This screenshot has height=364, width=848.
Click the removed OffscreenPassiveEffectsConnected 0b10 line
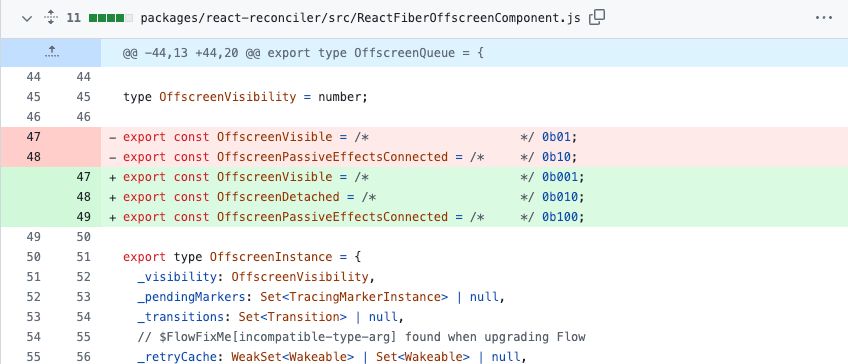click(x=474, y=157)
